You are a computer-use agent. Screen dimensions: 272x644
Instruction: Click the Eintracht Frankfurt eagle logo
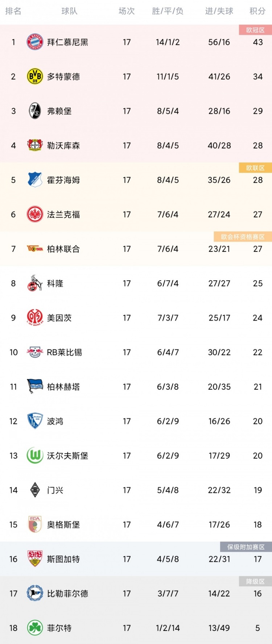coord(35,214)
